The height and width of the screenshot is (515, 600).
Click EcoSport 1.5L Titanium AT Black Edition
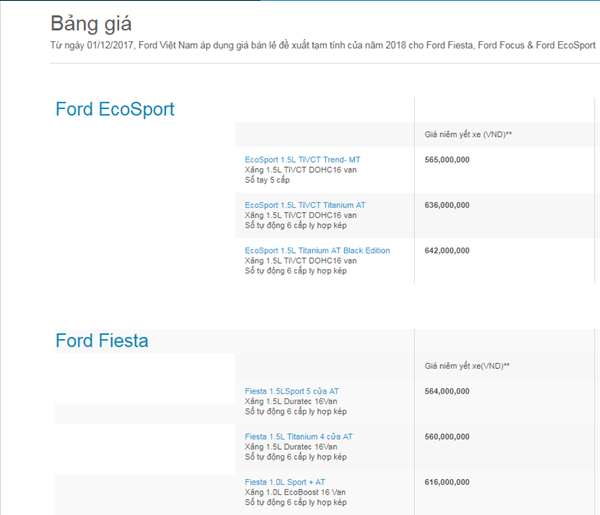click(317, 250)
